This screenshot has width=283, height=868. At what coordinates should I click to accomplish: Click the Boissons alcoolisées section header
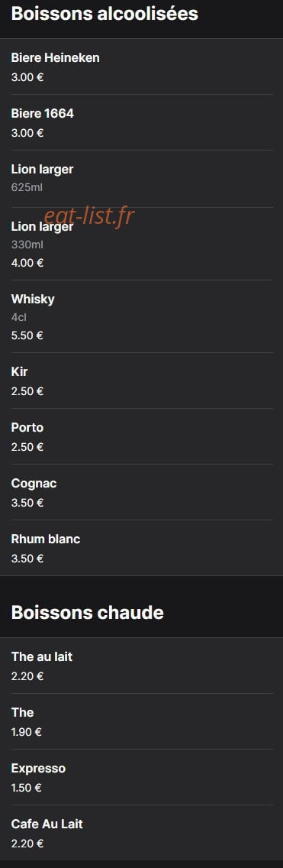coord(105,14)
